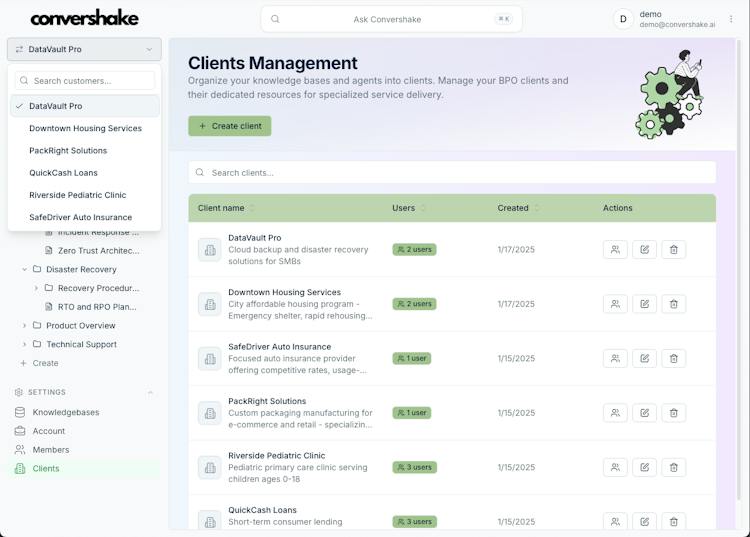Click Create in knowledge tree
750x537 pixels.
(40, 363)
